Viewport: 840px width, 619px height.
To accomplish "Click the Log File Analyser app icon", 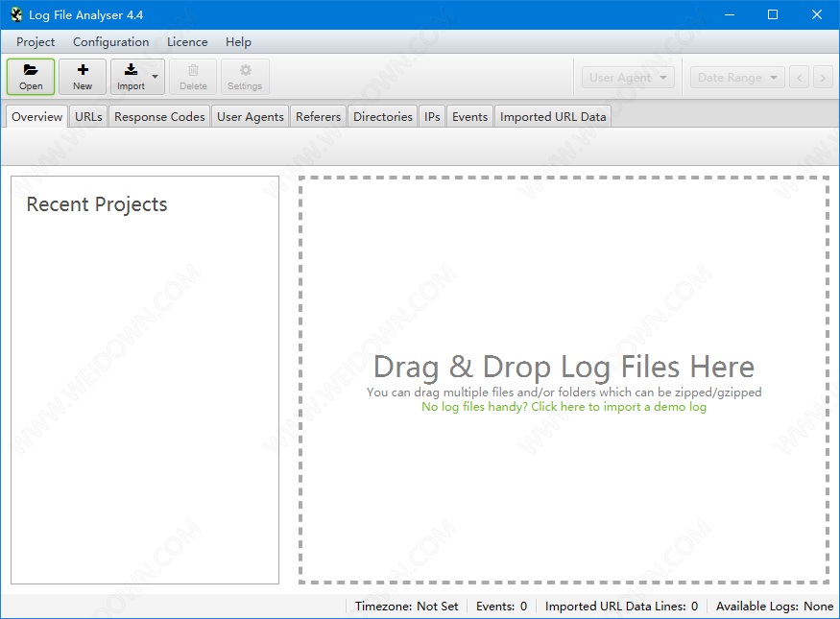I will (x=16, y=14).
